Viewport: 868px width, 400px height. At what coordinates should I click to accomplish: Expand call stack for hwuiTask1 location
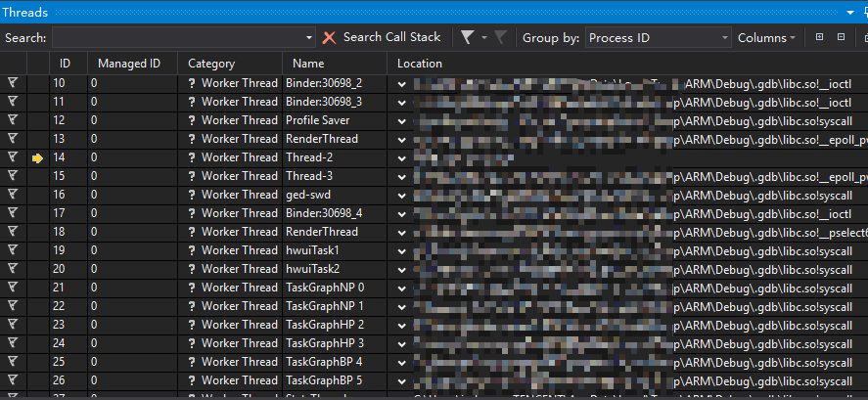tap(402, 251)
